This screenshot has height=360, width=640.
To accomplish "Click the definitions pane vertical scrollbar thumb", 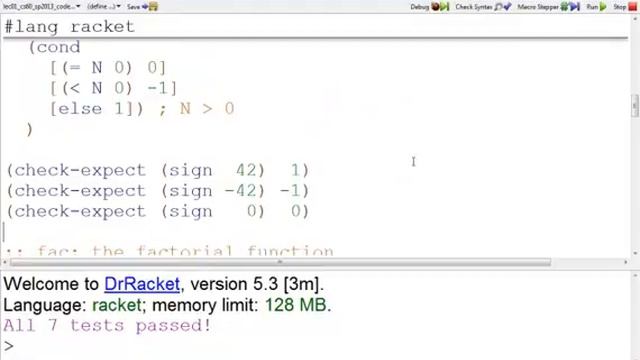I will click(635, 106).
